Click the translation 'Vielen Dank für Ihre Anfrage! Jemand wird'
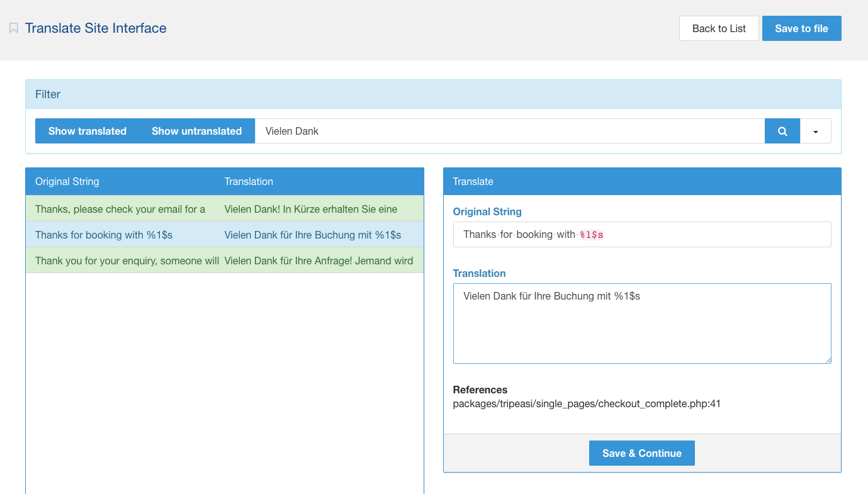 [318, 261]
